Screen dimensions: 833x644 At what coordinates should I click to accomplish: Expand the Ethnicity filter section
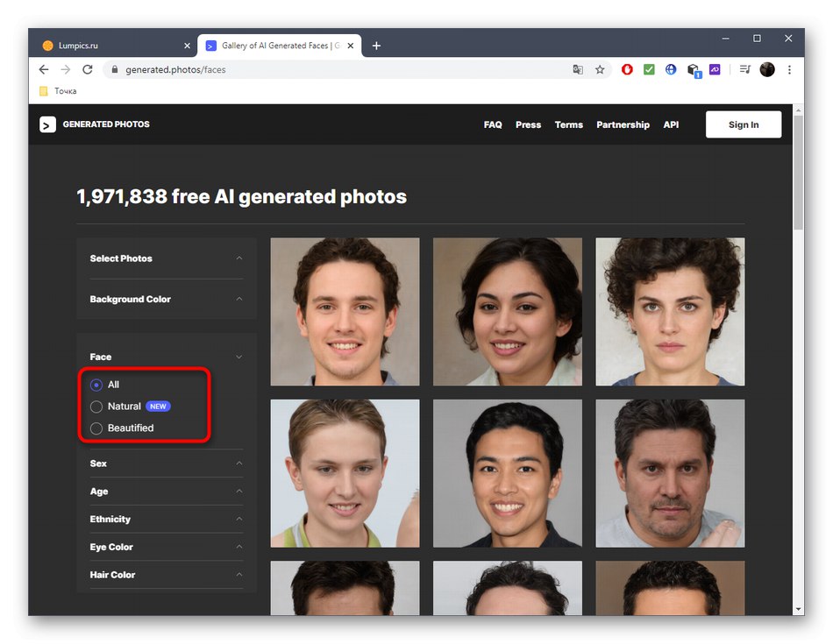(167, 520)
